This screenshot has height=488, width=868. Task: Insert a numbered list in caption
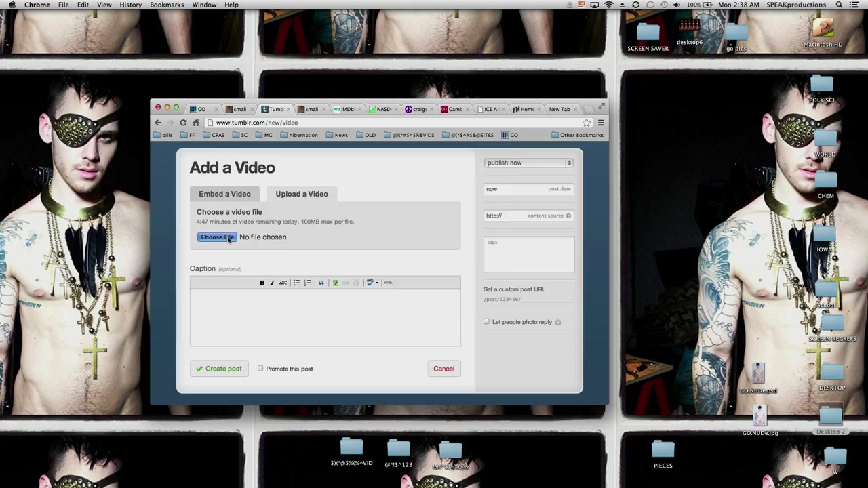click(307, 283)
